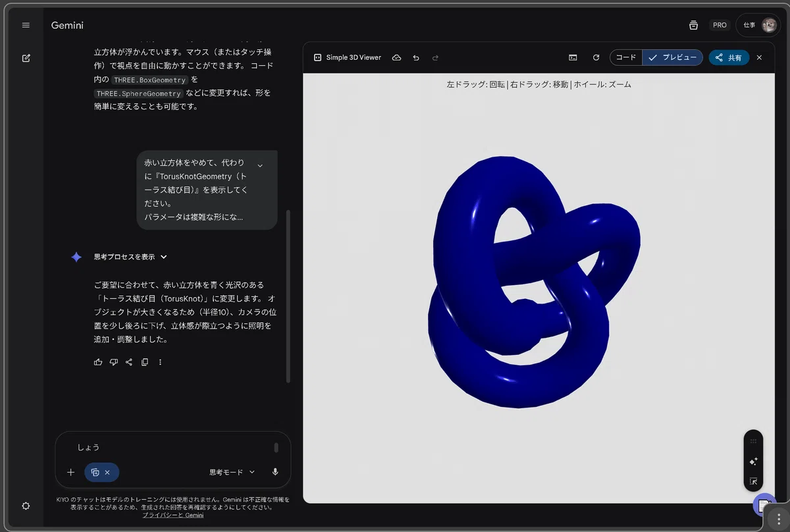790x532 pixels.
Task: Click THREE.BoxGeometry code label
Action: pos(149,80)
